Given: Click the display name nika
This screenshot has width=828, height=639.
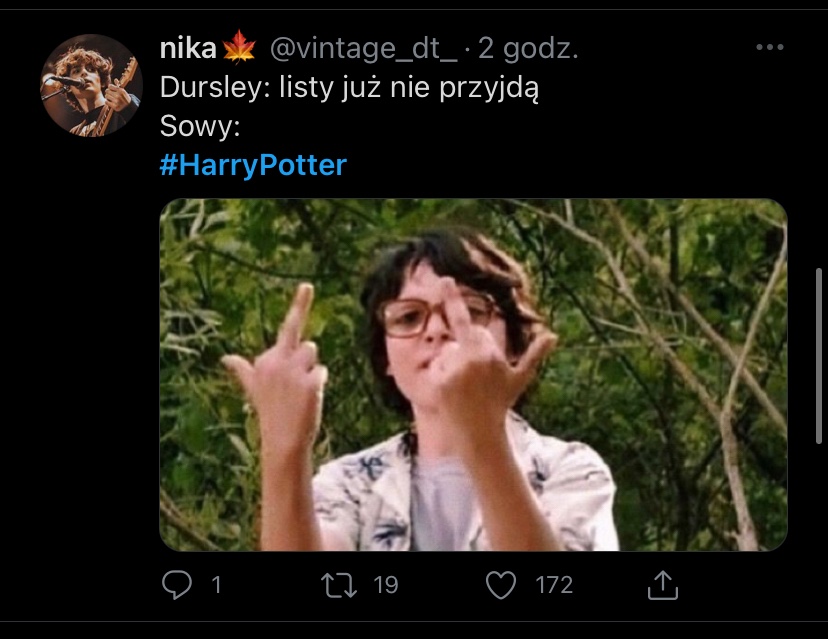Looking at the screenshot, I should pyautogui.click(x=188, y=47).
